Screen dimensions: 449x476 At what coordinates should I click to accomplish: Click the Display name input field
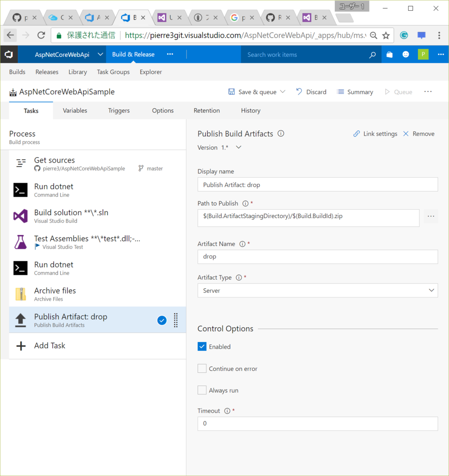point(317,185)
